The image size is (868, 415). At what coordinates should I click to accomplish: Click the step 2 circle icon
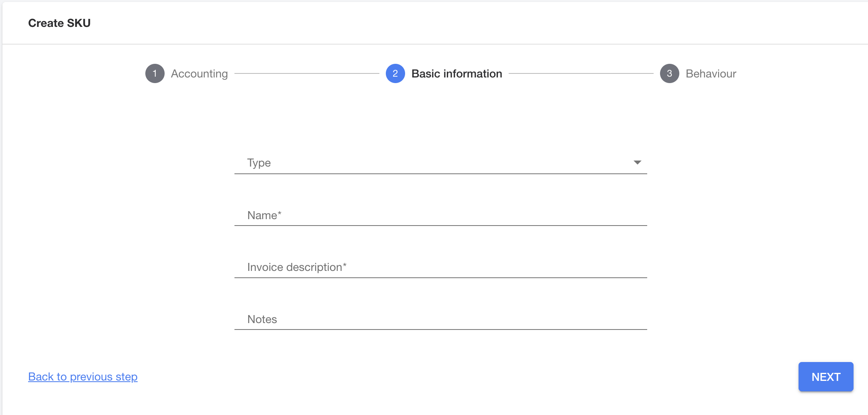[395, 73]
